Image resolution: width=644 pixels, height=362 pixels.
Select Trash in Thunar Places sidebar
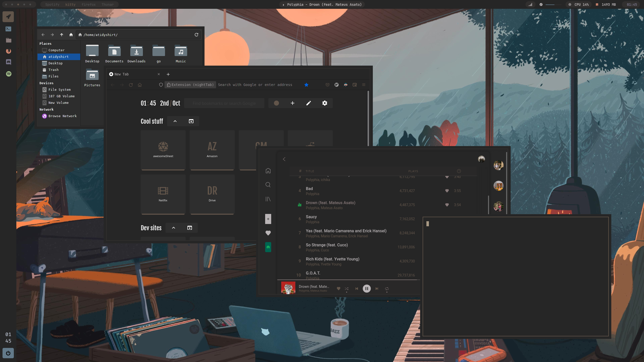(x=53, y=70)
